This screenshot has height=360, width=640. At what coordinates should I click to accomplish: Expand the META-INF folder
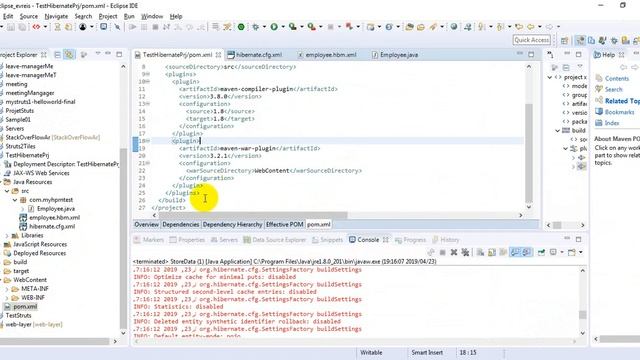[7, 289]
